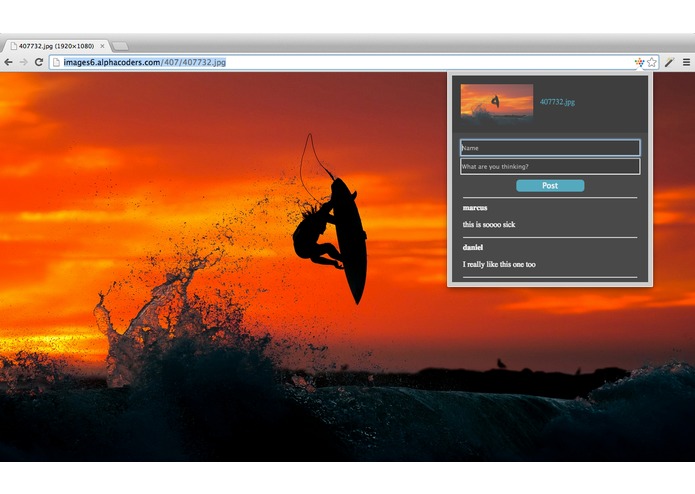Focus the "What are you thinking?" field
The height and width of the screenshot is (494, 695).
pyautogui.click(x=550, y=167)
